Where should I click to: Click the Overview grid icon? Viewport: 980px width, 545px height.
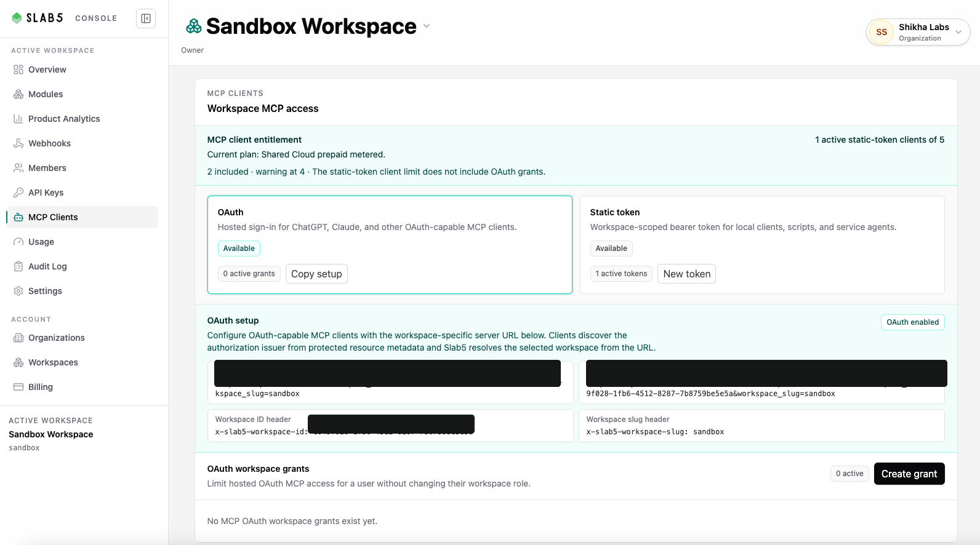(x=18, y=70)
